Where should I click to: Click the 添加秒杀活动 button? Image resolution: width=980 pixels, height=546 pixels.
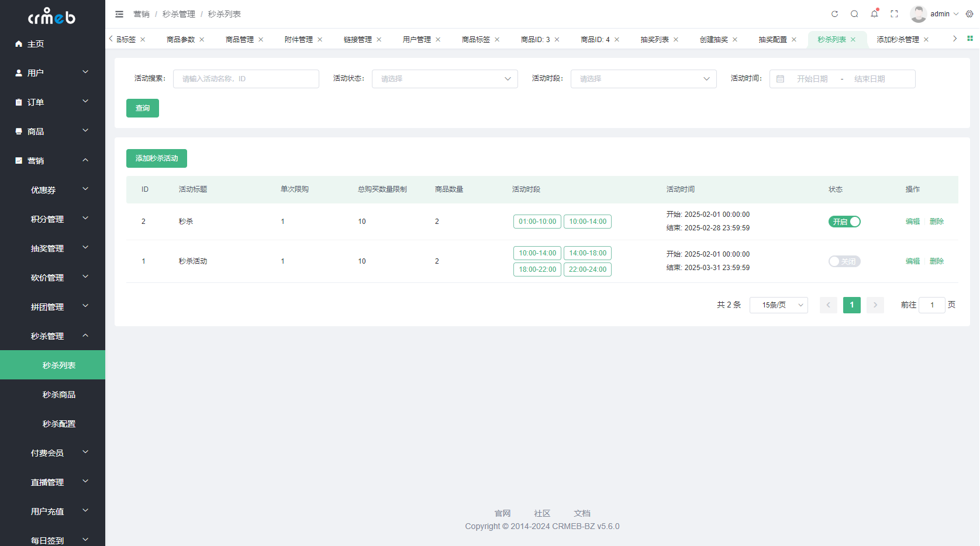pos(157,158)
